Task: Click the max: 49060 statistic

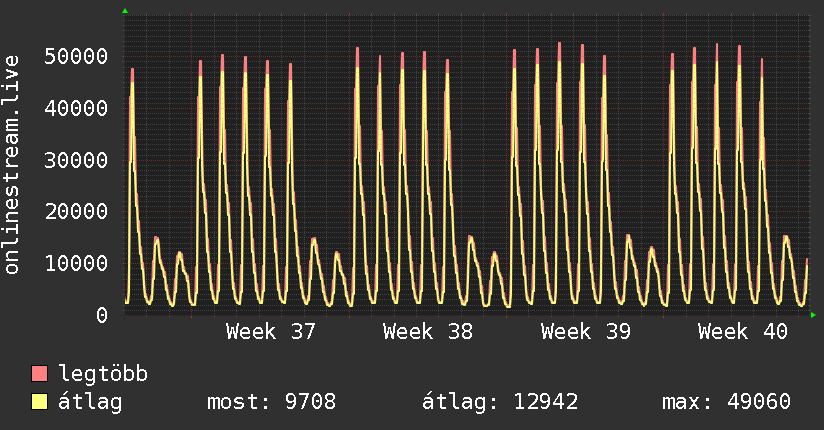Action: (x=726, y=402)
